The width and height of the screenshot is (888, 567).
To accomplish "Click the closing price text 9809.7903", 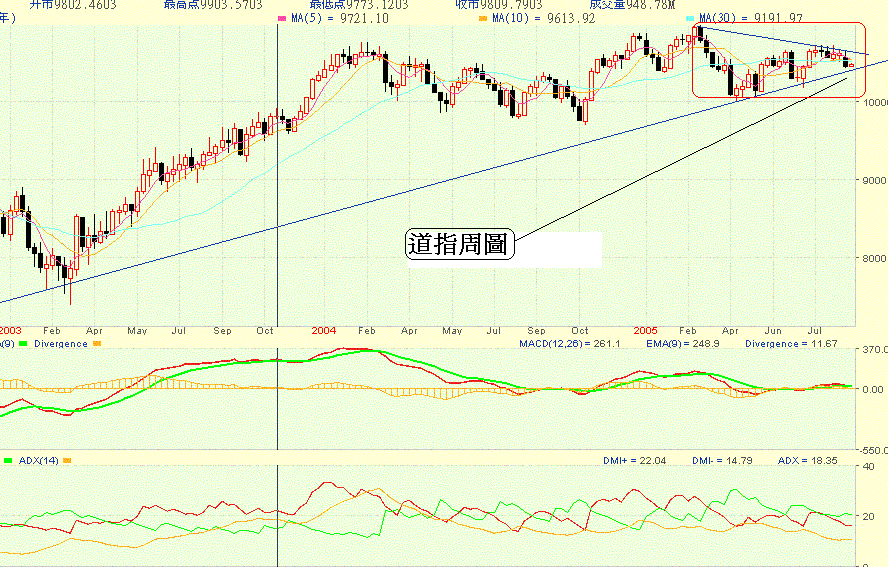I will 511,5.
